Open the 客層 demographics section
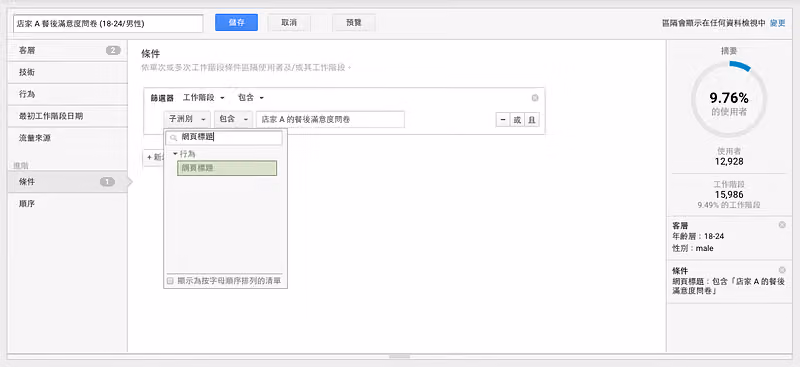This screenshot has height=367, width=800. 67,51
